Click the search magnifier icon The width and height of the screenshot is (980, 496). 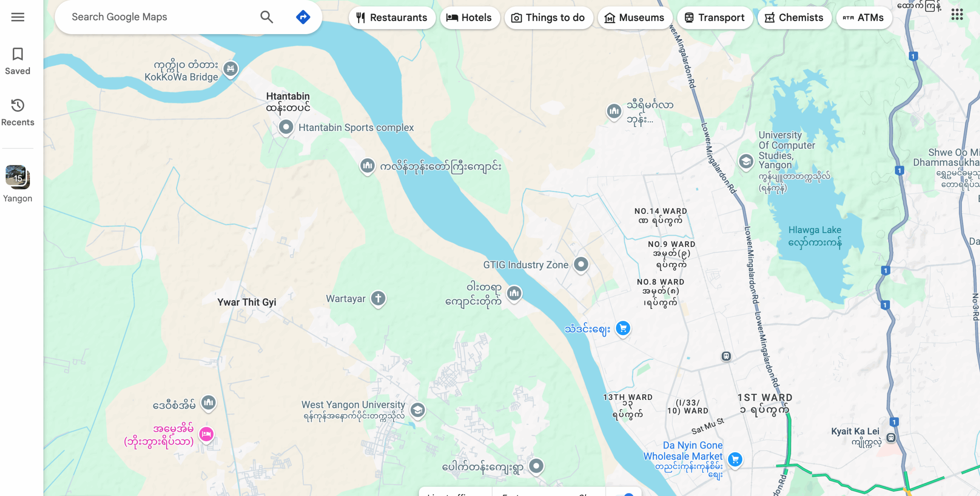(266, 17)
